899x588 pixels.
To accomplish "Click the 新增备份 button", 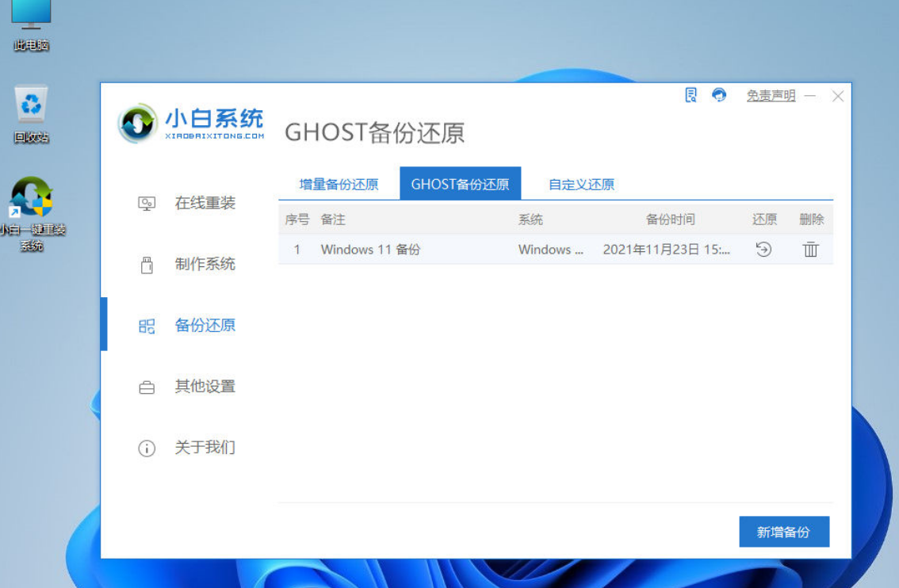I will point(784,531).
